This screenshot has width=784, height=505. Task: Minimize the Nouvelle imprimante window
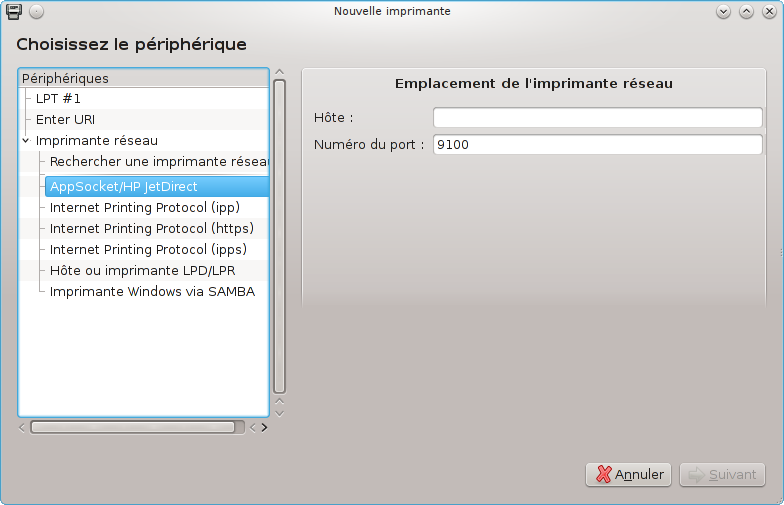pos(723,12)
